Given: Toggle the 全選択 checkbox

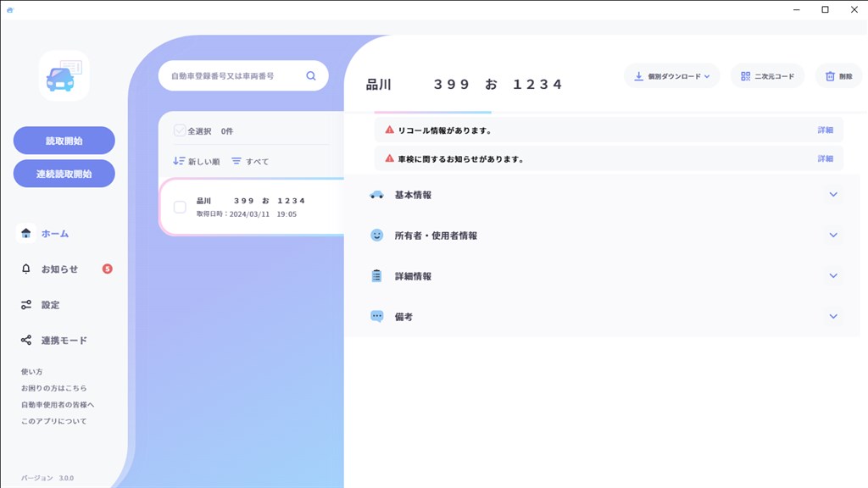Looking at the screenshot, I should 180,130.
